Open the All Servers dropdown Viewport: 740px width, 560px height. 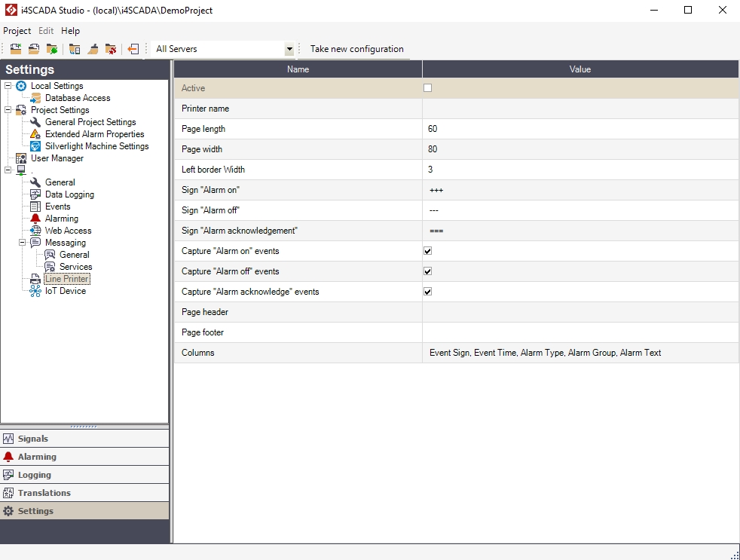[289, 49]
